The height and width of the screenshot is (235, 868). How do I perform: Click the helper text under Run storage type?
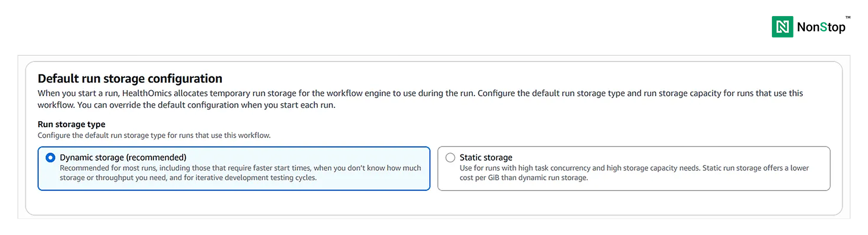click(154, 136)
